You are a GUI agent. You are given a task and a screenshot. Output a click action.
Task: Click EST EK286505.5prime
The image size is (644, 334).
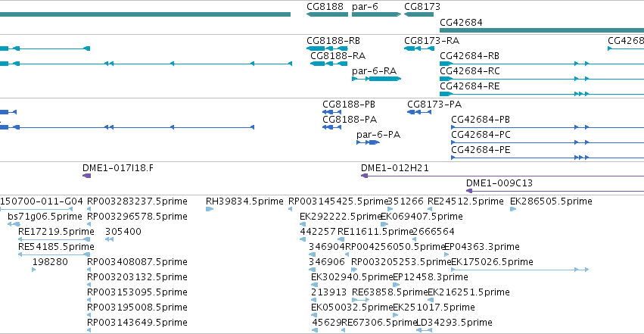point(513,209)
